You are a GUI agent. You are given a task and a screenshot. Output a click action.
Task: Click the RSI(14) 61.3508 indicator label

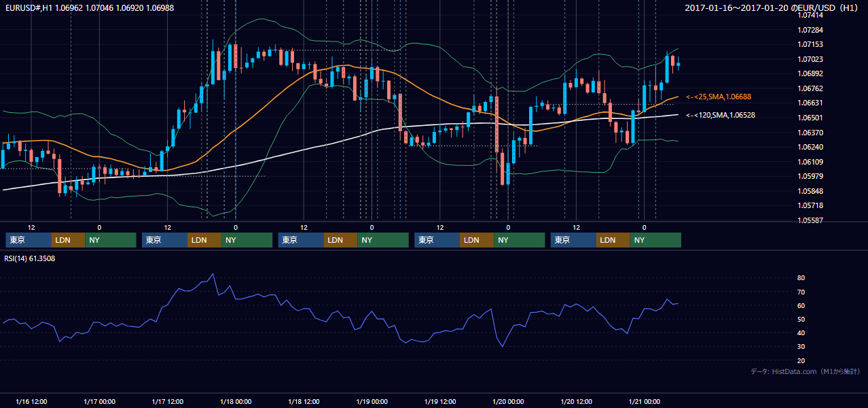[x=30, y=258]
